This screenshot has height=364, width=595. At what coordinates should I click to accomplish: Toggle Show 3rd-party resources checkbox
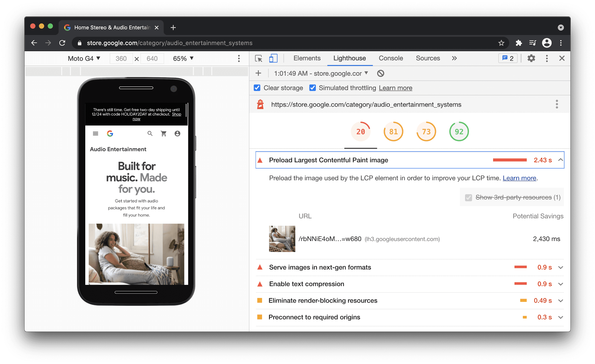click(x=467, y=197)
